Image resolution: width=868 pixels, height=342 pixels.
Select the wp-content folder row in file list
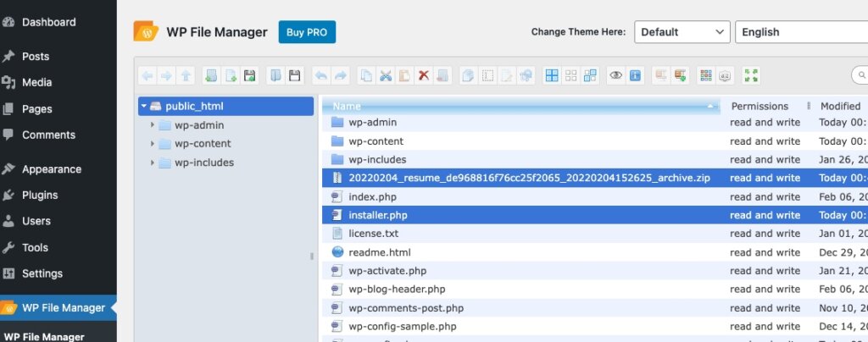click(x=595, y=141)
